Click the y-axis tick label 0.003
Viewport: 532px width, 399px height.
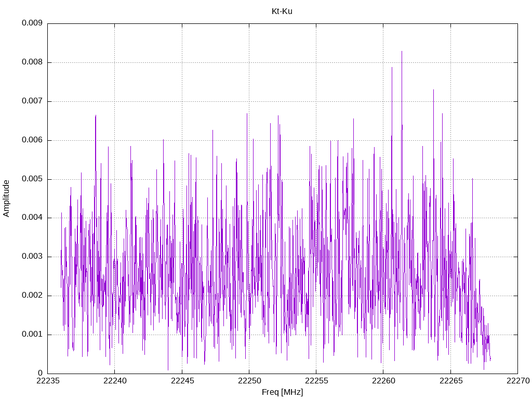point(32,257)
